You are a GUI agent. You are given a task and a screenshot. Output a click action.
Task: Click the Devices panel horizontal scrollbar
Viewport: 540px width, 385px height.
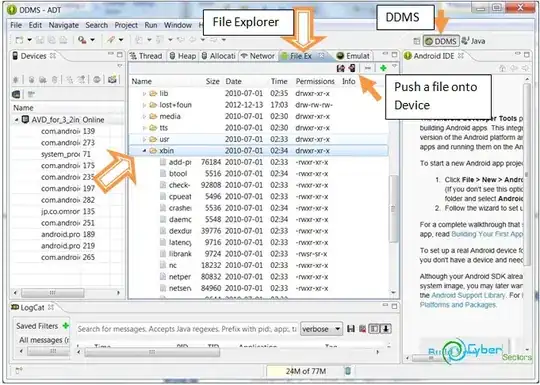point(52,293)
